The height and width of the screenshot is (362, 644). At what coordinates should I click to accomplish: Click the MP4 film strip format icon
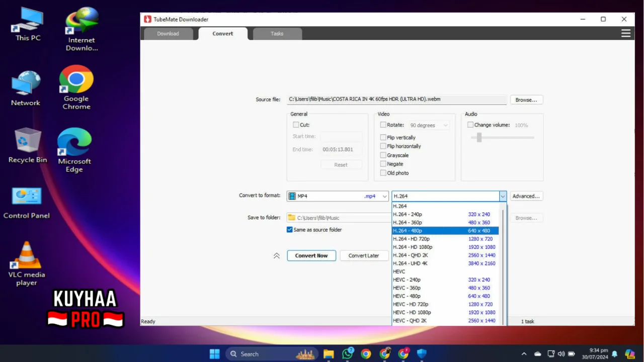[x=292, y=196]
